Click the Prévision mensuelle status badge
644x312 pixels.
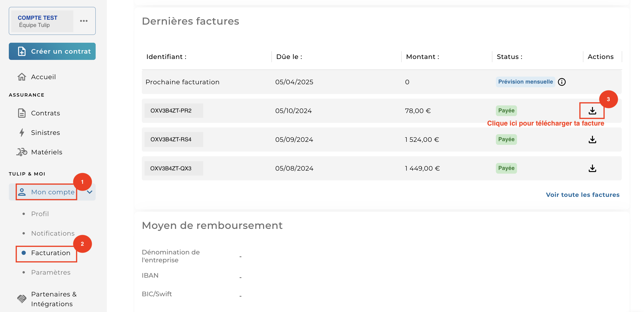point(525,82)
